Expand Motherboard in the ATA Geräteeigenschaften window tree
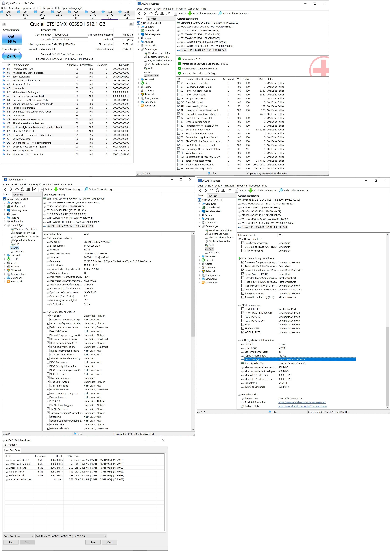 tap(5, 207)
